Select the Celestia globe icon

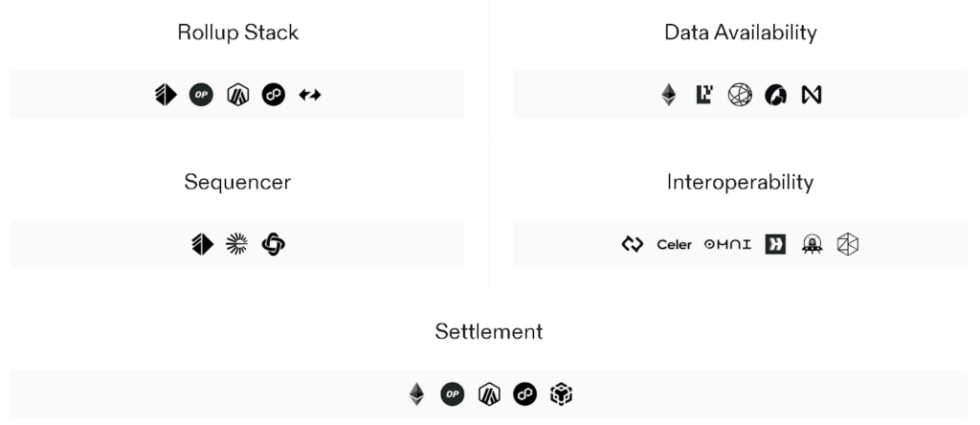[740, 95]
